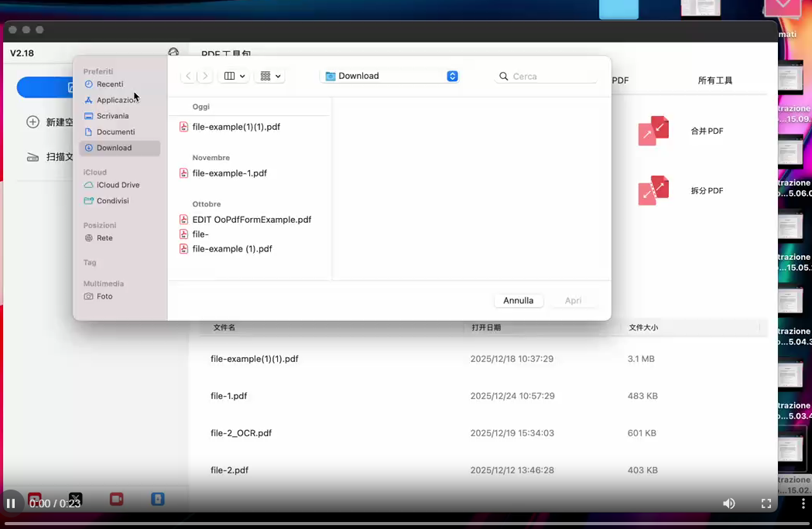
Task: Open the 合并 PDF tool label
Action: point(707,131)
